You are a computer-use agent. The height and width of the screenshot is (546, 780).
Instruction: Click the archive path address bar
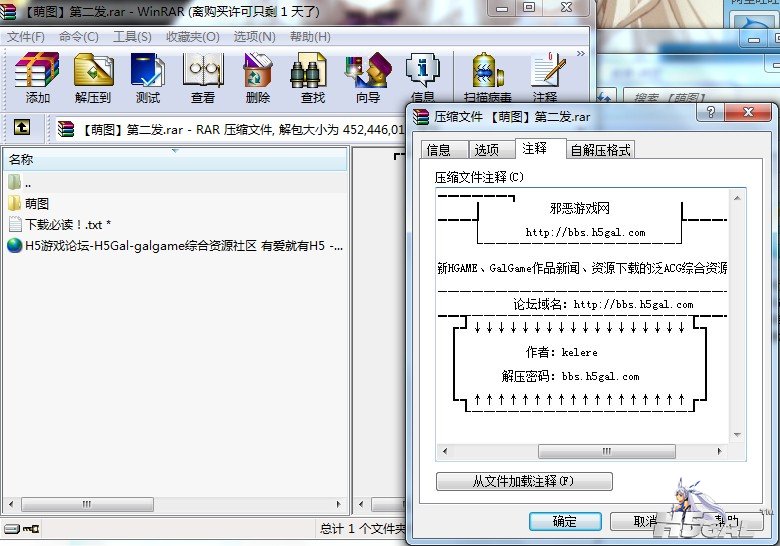pos(229,129)
